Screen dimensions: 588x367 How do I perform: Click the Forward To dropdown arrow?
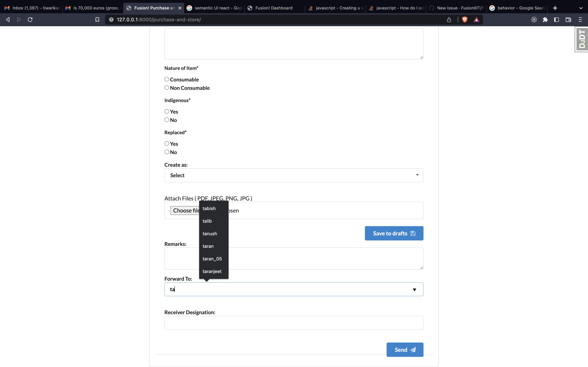click(x=414, y=290)
